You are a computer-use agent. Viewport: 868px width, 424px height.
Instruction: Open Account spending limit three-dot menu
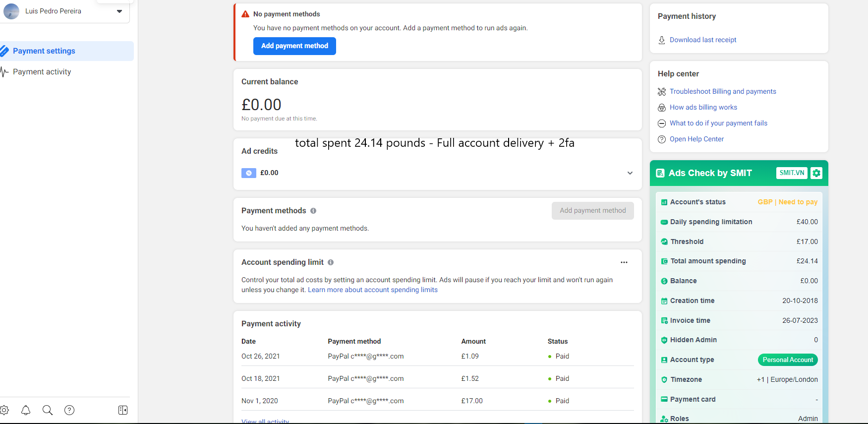(x=624, y=262)
